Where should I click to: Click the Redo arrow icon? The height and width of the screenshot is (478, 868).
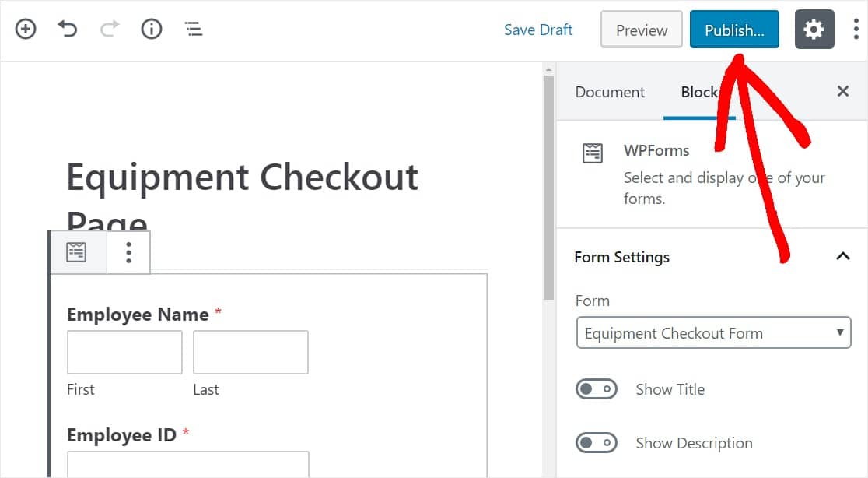[110, 30]
